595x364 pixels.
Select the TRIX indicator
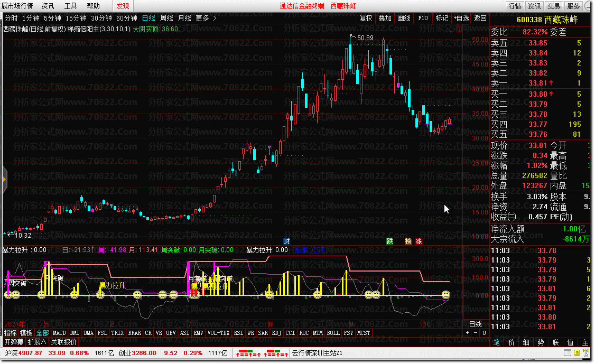[x=118, y=333]
